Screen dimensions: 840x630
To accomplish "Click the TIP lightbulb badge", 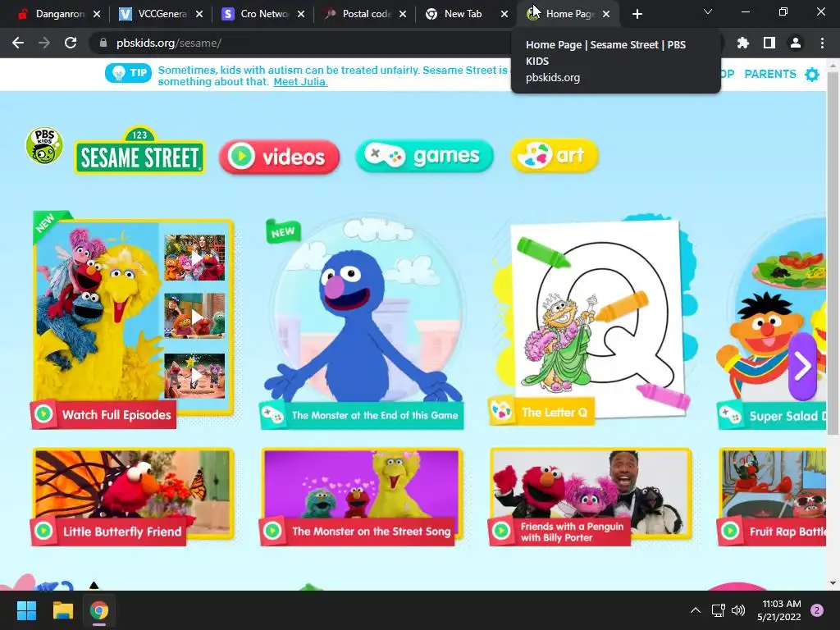I will pyautogui.click(x=129, y=73).
